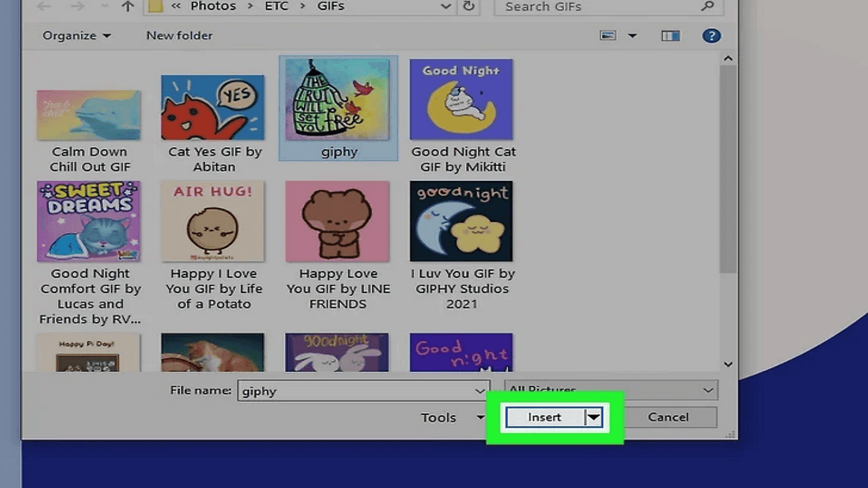This screenshot has width=868, height=488.
Task: Click the scrollbar up arrow
Action: (728, 58)
